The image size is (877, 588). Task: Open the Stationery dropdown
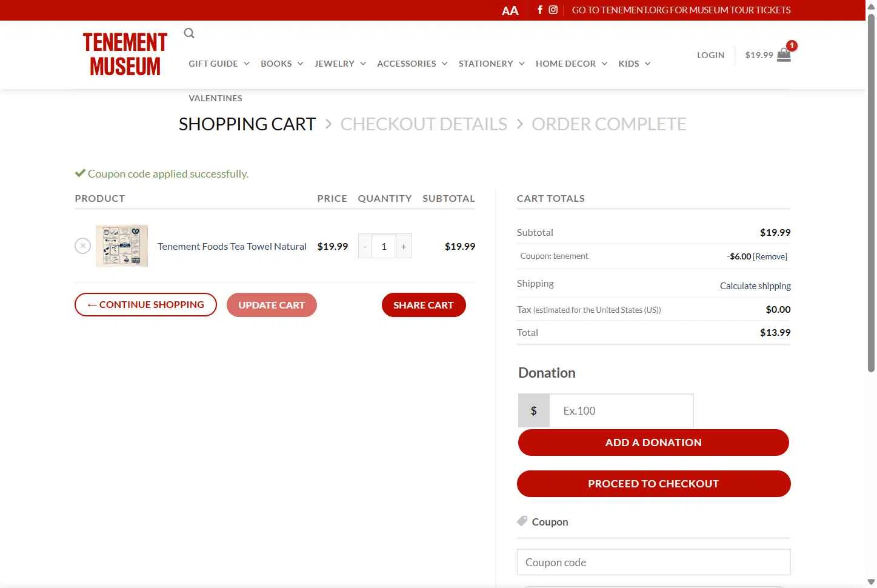click(492, 64)
